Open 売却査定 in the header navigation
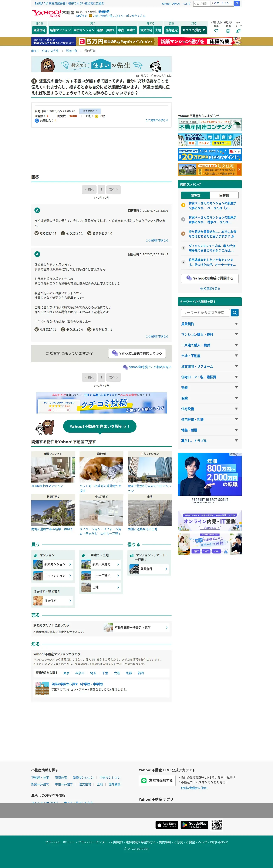The width and height of the screenshot is (273, 868). (x=171, y=30)
